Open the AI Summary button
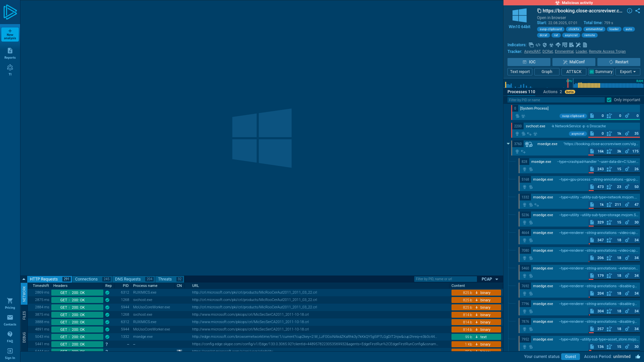644x362 pixels. tap(601, 72)
